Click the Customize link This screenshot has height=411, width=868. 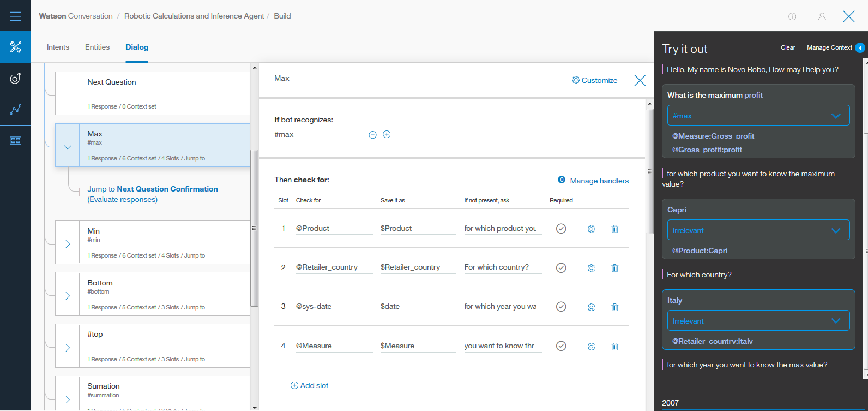pyautogui.click(x=594, y=80)
